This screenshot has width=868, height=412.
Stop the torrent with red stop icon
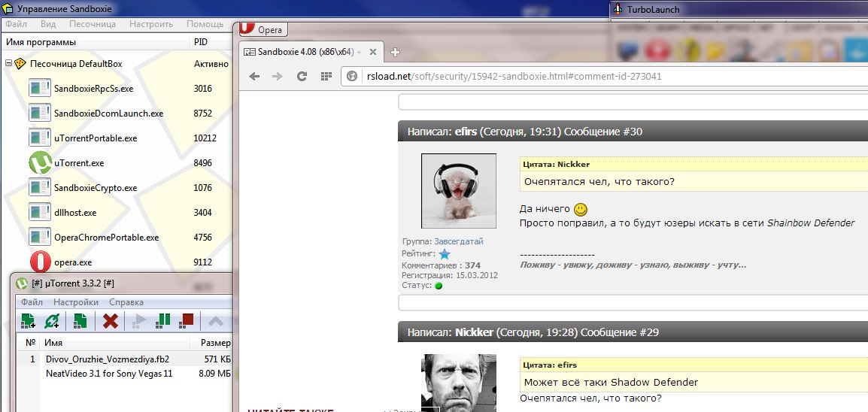click(187, 321)
